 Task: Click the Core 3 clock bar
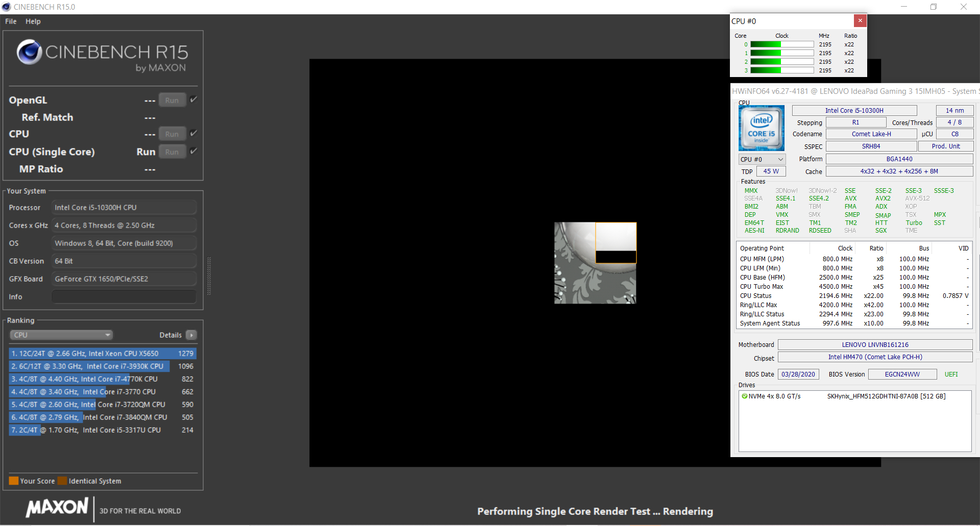click(782, 70)
